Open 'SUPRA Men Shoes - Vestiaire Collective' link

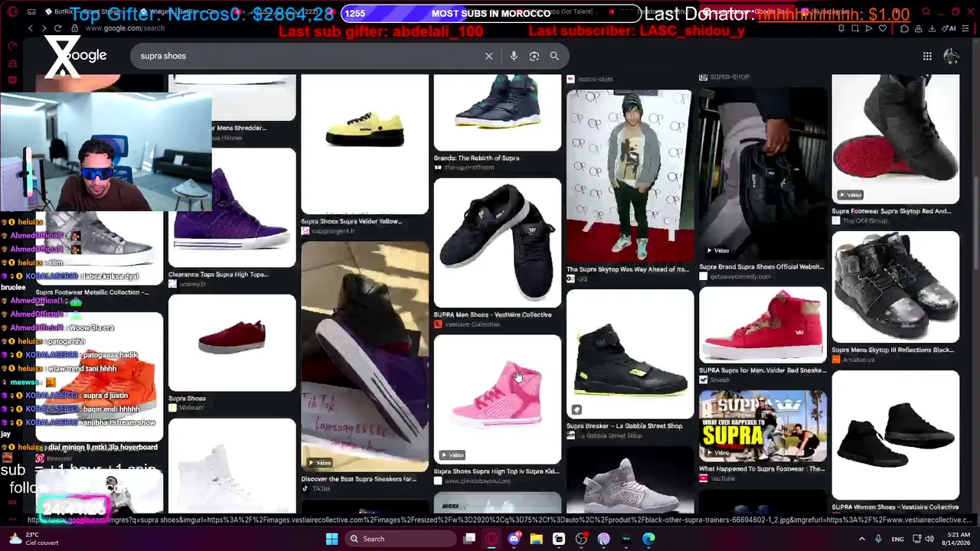(x=493, y=315)
